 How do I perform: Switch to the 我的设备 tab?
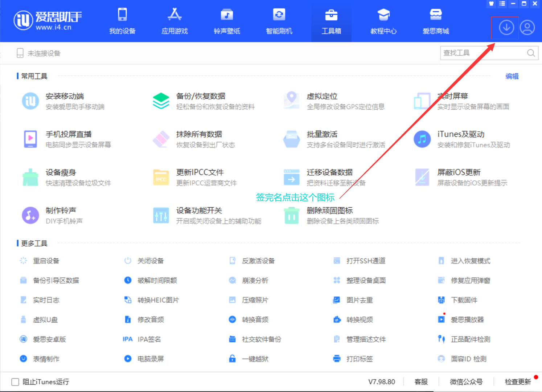pos(122,21)
